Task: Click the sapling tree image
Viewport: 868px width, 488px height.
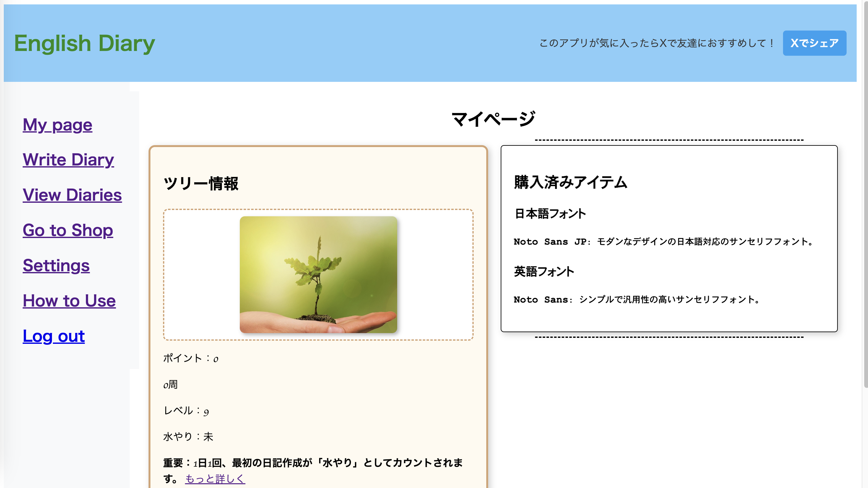Action: [318, 275]
